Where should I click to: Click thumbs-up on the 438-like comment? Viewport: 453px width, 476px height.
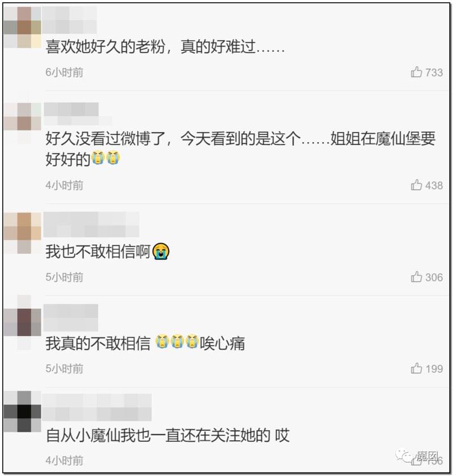tap(416, 185)
